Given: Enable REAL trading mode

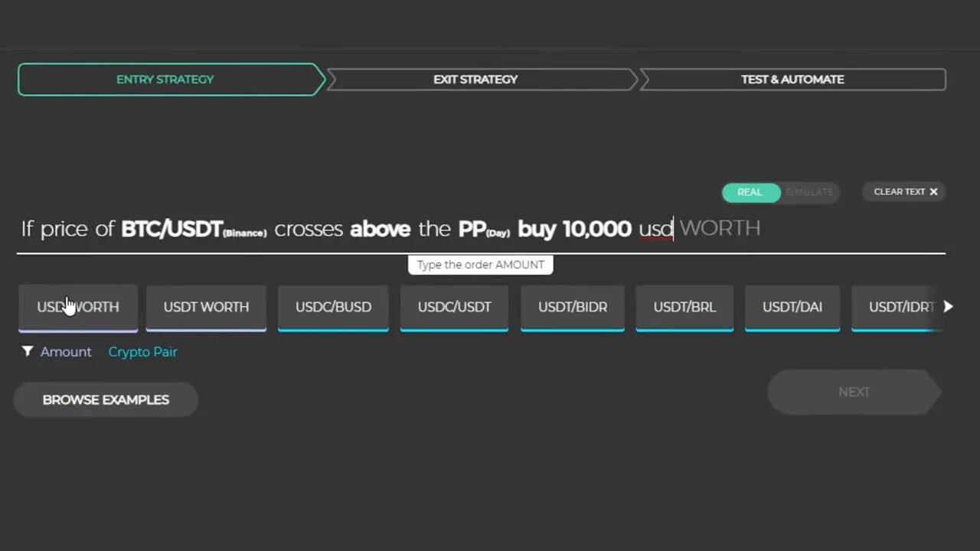Looking at the screenshot, I should coord(750,192).
